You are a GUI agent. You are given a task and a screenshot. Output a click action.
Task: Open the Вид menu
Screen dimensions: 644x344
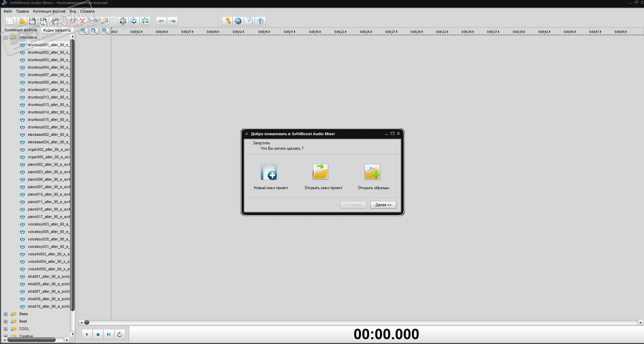pyautogui.click(x=73, y=11)
